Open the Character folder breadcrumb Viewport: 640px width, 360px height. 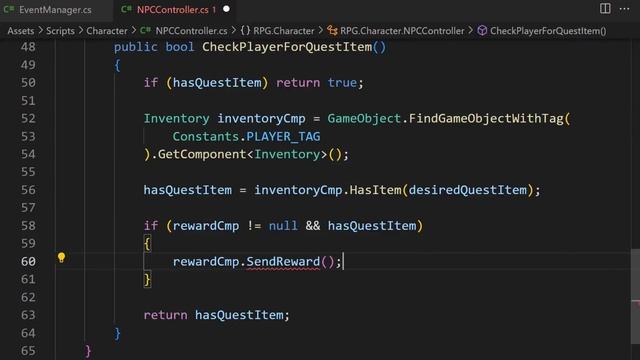coord(107,31)
